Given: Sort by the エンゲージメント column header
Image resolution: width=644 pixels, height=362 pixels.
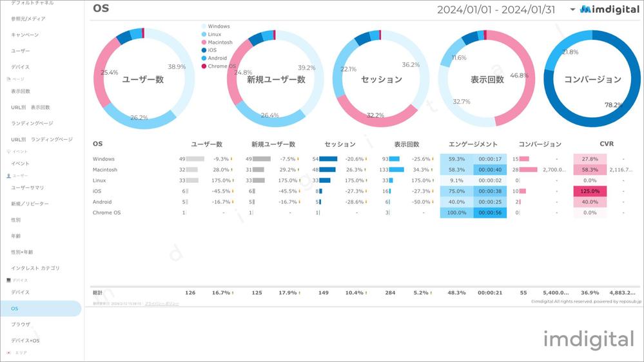Looking at the screenshot, I should pos(473,144).
